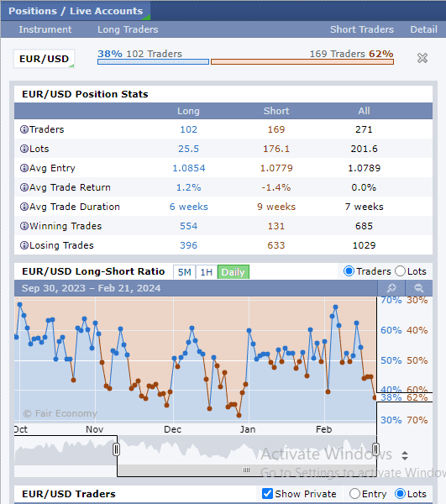The height and width of the screenshot is (504, 446).
Task: Click the Short Traders column header
Action: click(x=362, y=29)
